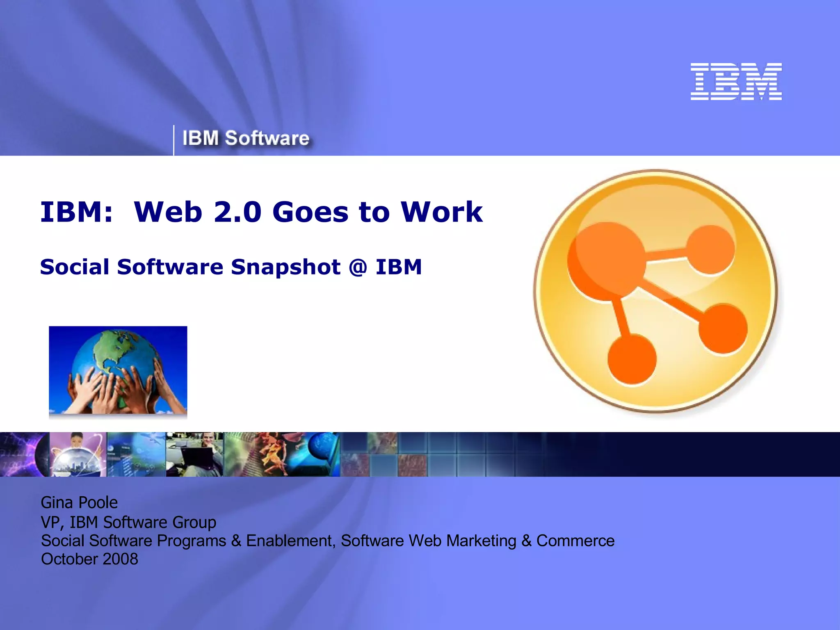Click the IBM logo in top-right corner
Image resolution: width=840 pixels, height=630 pixels.
pyautogui.click(x=736, y=81)
